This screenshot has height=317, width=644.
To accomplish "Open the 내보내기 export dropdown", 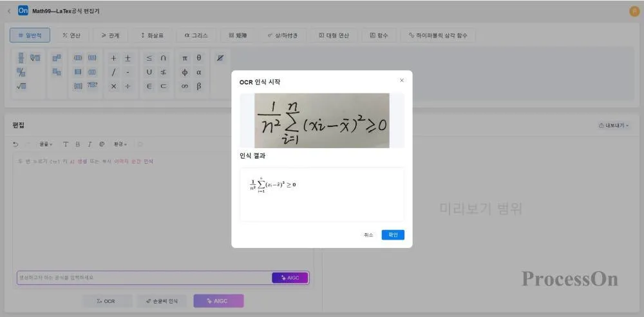I will coord(614,126).
